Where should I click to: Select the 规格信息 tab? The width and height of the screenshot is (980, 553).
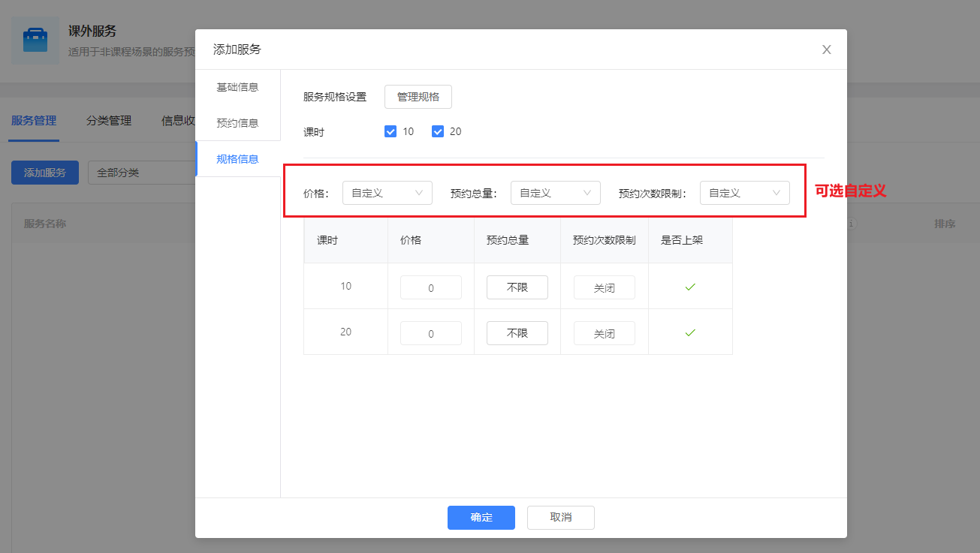coord(237,159)
